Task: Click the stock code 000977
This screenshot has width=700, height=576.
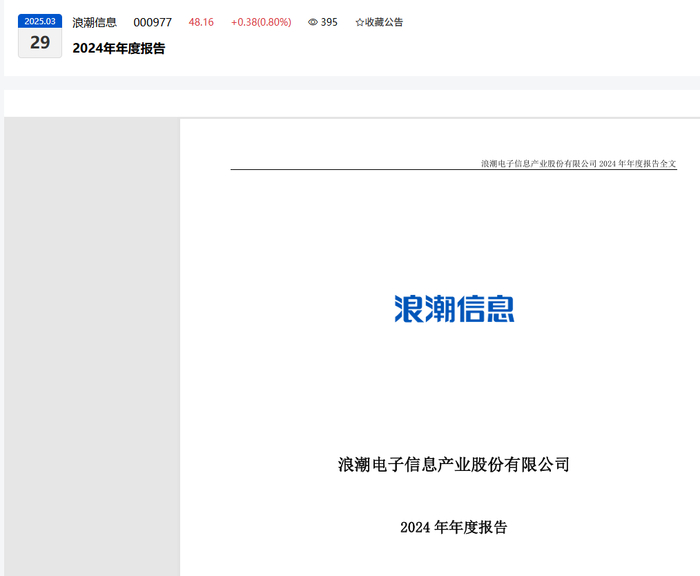Action: click(x=153, y=22)
